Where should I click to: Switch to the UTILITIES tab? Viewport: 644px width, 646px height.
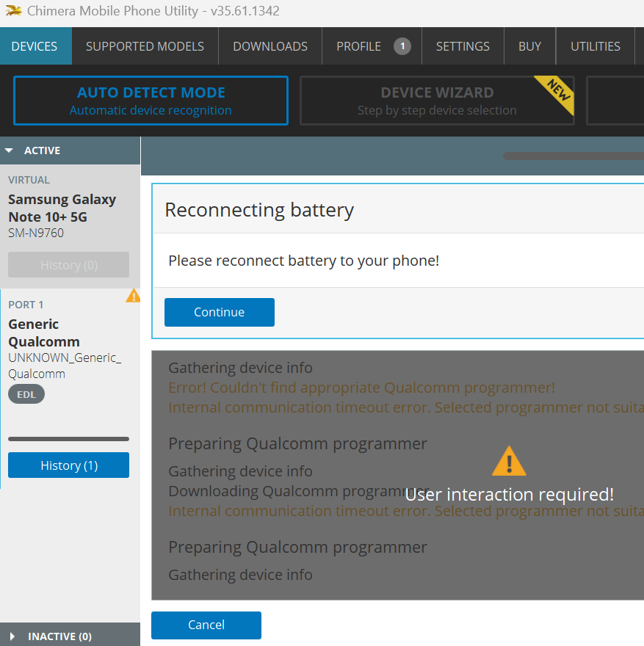tap(595, 46)
